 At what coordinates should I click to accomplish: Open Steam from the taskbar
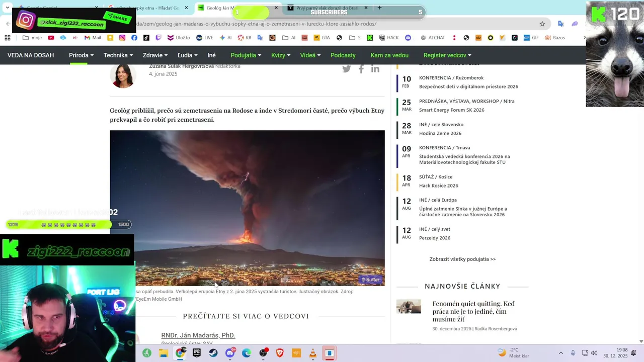[213, 353]
